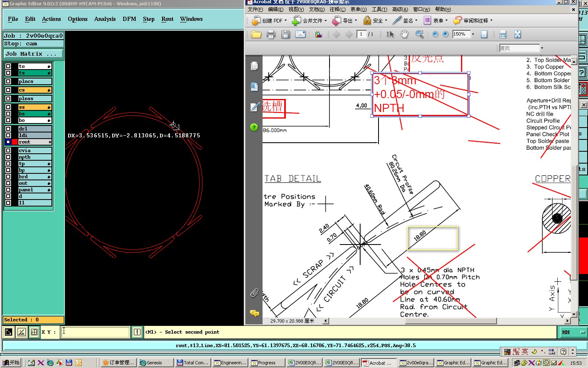Click the exclamation mark button beside XY field
The image size is (588, 368).
click(137, 332)
